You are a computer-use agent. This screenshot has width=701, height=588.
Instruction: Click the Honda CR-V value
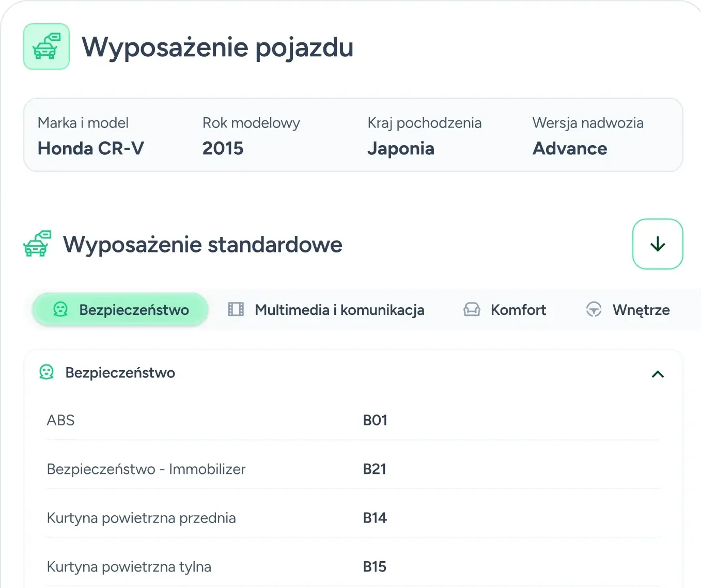[x=91, y=149]
